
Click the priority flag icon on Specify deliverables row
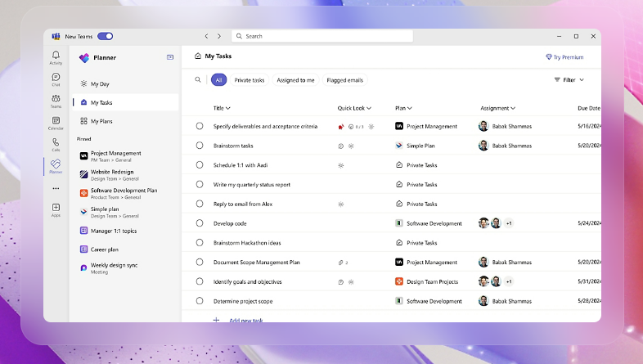340,127
